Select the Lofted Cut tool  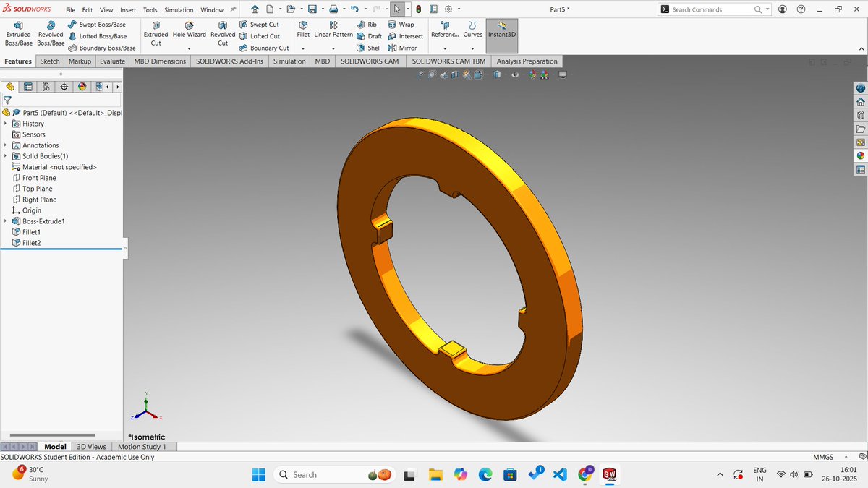pos(259,36)
